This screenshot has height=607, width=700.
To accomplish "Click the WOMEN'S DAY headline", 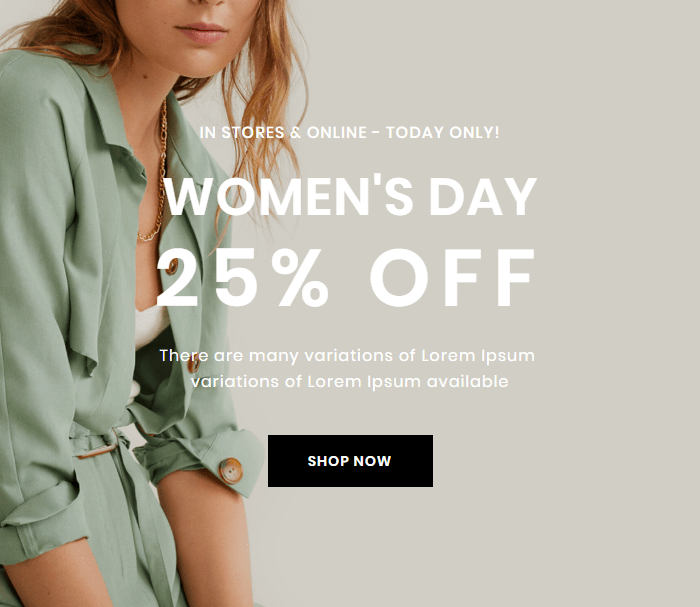I will point(350,197).
